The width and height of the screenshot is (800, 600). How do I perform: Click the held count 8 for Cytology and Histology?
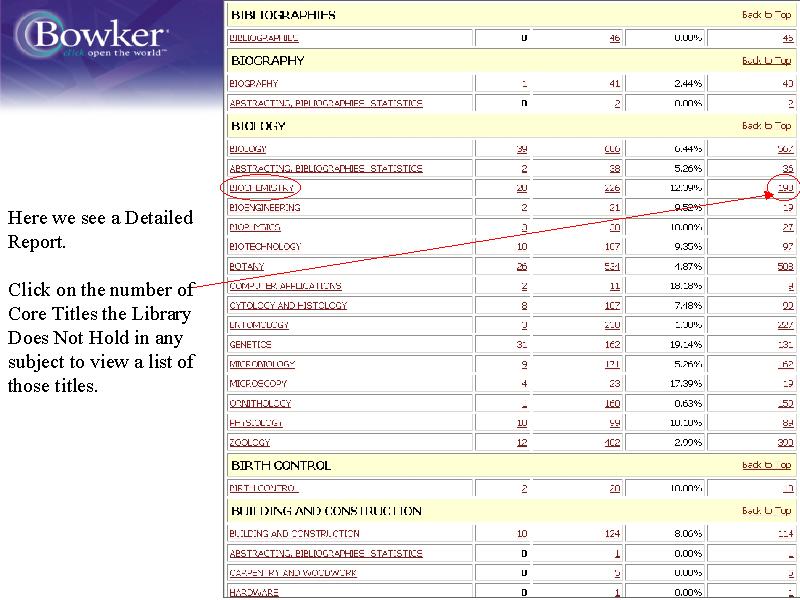[524, 305]
